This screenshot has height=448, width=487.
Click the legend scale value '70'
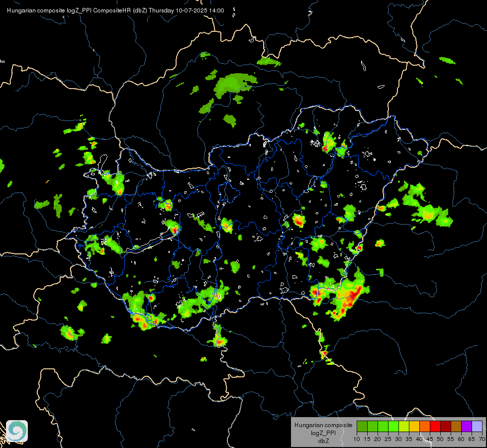coord(483,440)
